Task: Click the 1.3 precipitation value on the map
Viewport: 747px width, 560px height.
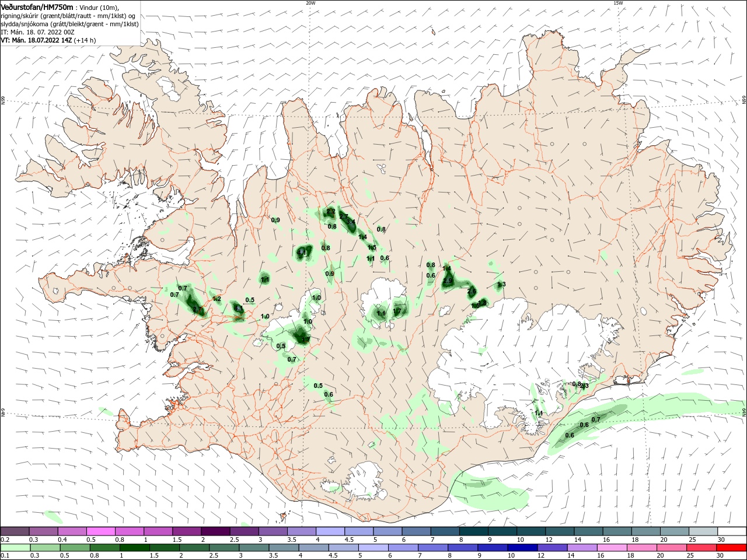Action: coord(501,285)
